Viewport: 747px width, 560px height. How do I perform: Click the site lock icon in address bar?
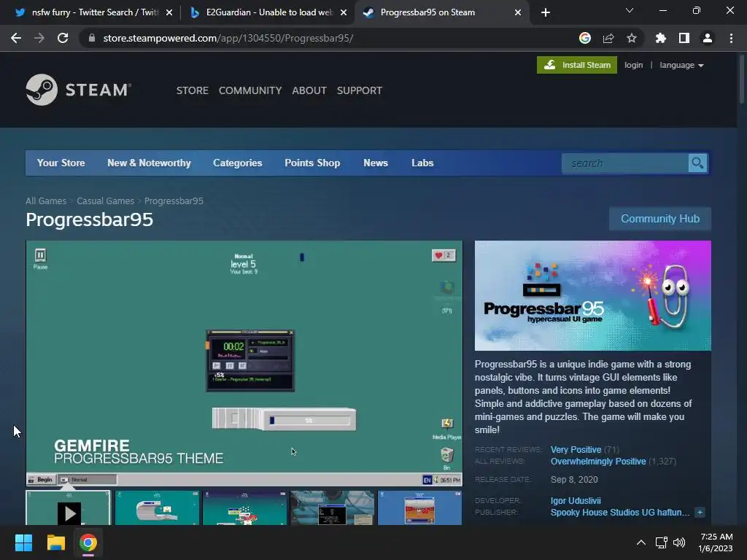click(x=92, y=38)
